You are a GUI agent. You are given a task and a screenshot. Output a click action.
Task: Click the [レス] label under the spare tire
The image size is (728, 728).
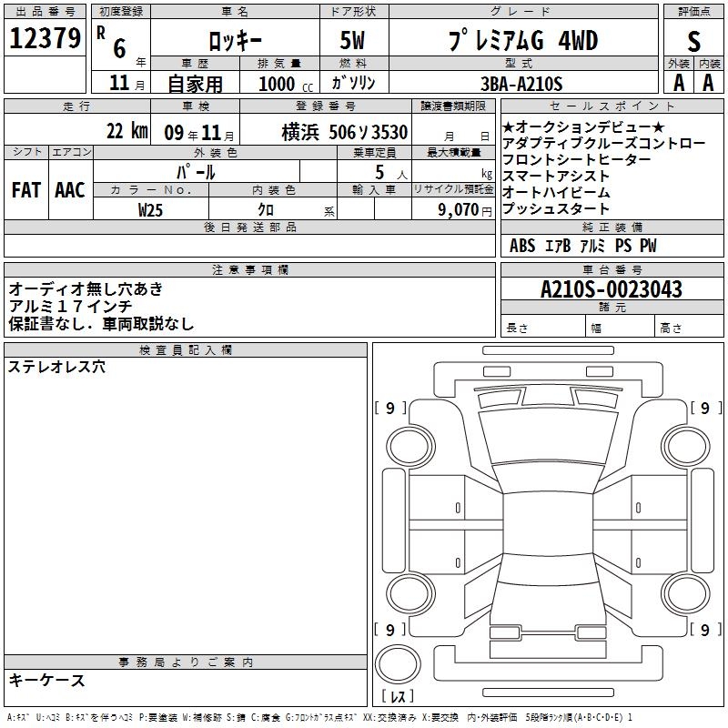[x=398, y=698]
